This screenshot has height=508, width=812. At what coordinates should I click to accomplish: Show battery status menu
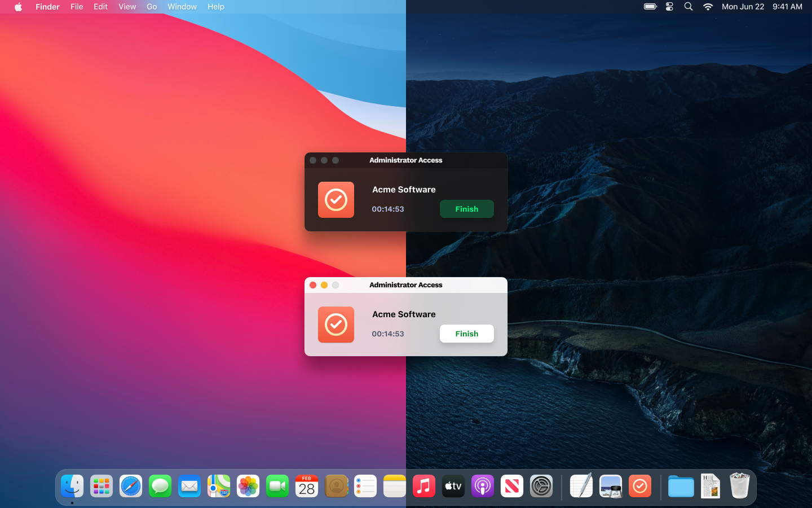click(650, 7)
